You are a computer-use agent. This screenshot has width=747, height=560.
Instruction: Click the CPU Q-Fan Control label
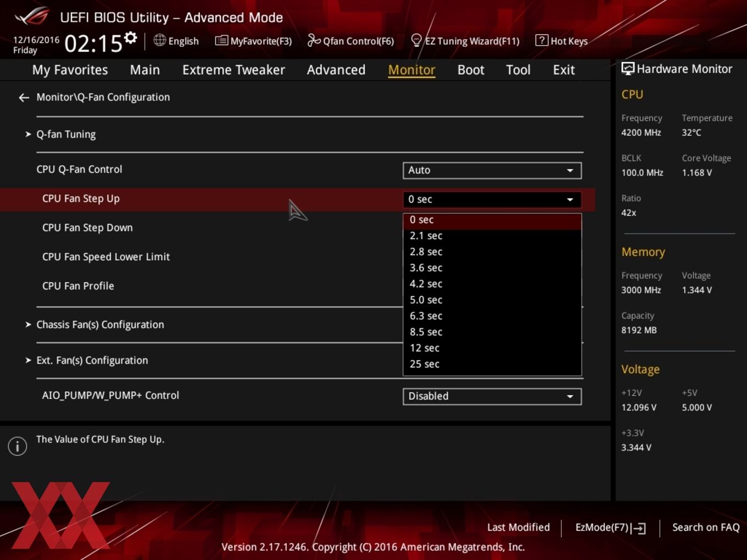[x=79, y=170]
